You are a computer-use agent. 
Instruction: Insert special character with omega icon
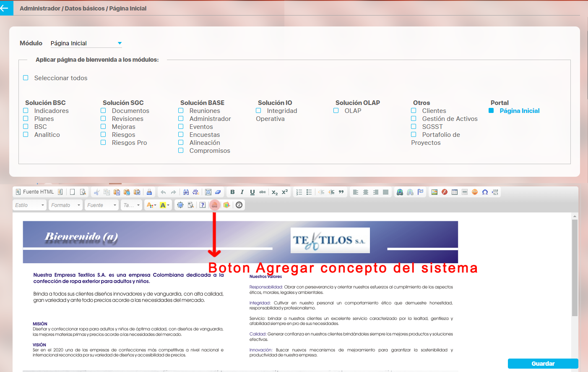click(485, 192)
